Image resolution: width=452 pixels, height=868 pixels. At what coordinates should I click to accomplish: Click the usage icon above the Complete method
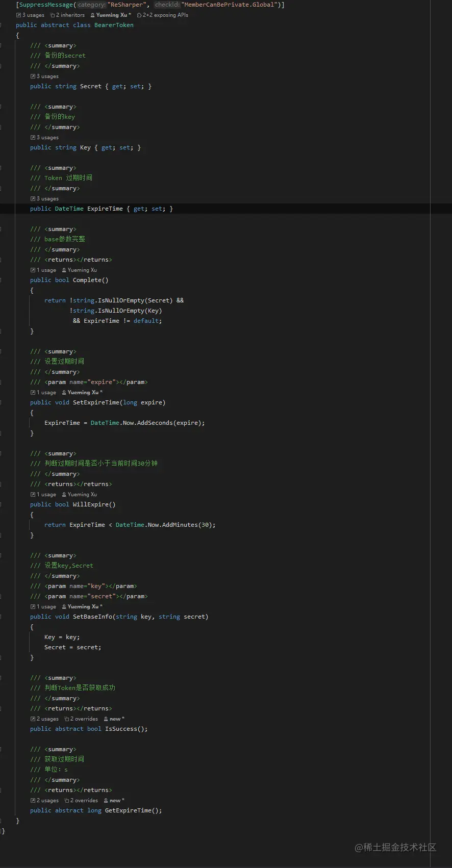pyautogui.click(x=33, y=270)
